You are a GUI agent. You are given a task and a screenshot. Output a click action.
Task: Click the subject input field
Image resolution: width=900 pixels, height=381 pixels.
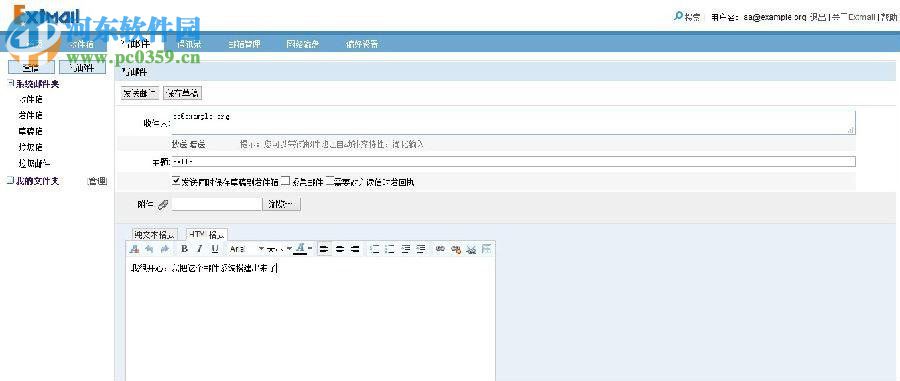(514, 162)
